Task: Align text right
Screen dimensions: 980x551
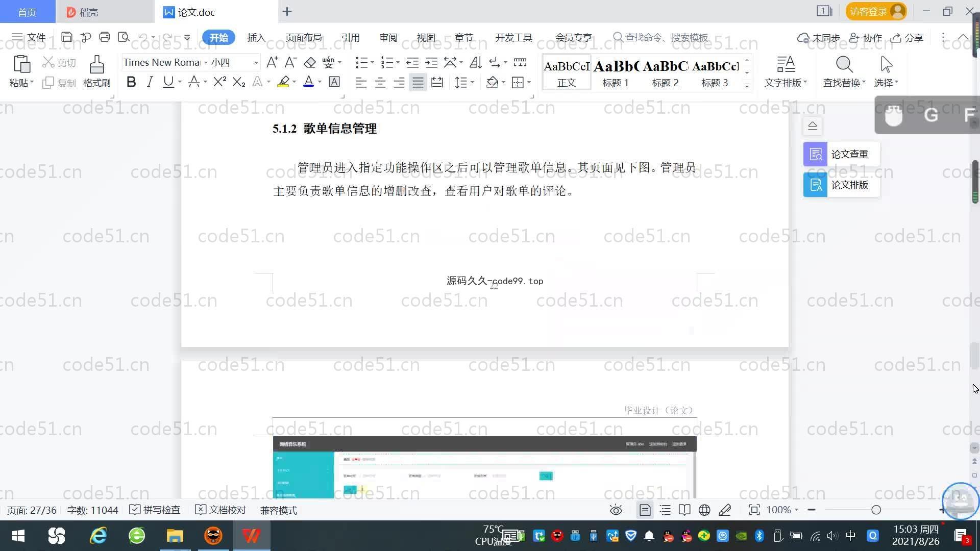Action: point(399,83)
